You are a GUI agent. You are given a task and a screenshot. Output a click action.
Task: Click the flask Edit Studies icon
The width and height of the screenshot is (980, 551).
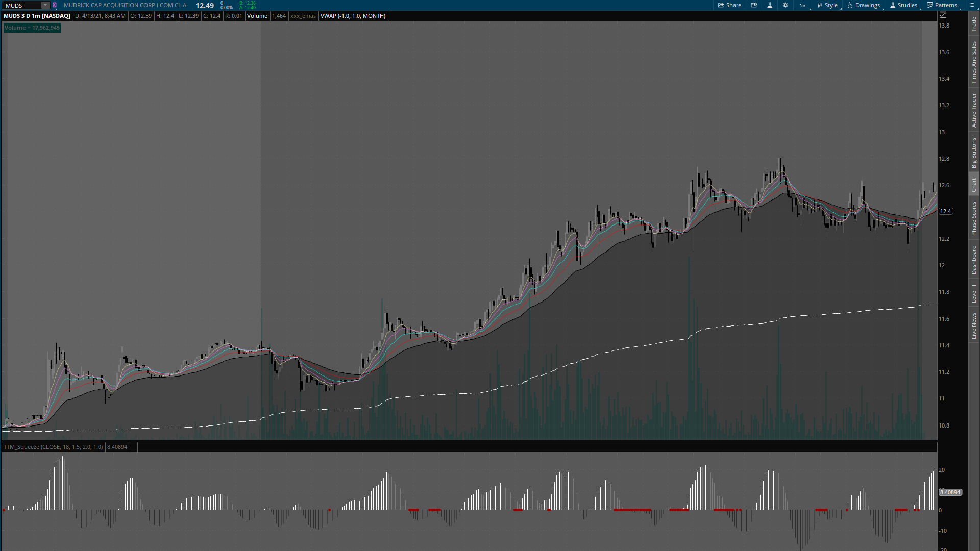pyautogui.click(x=770, y=5)
